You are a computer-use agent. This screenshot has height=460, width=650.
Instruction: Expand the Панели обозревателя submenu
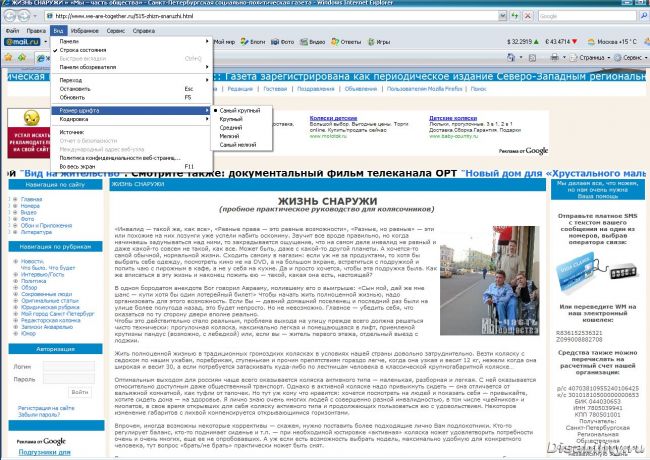click(132, 67)
